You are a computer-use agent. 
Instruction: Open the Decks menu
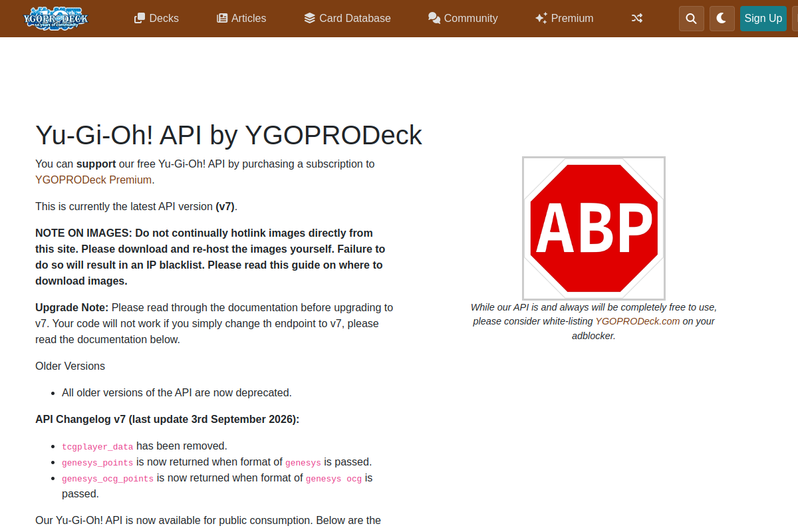[x=156, y=18]
